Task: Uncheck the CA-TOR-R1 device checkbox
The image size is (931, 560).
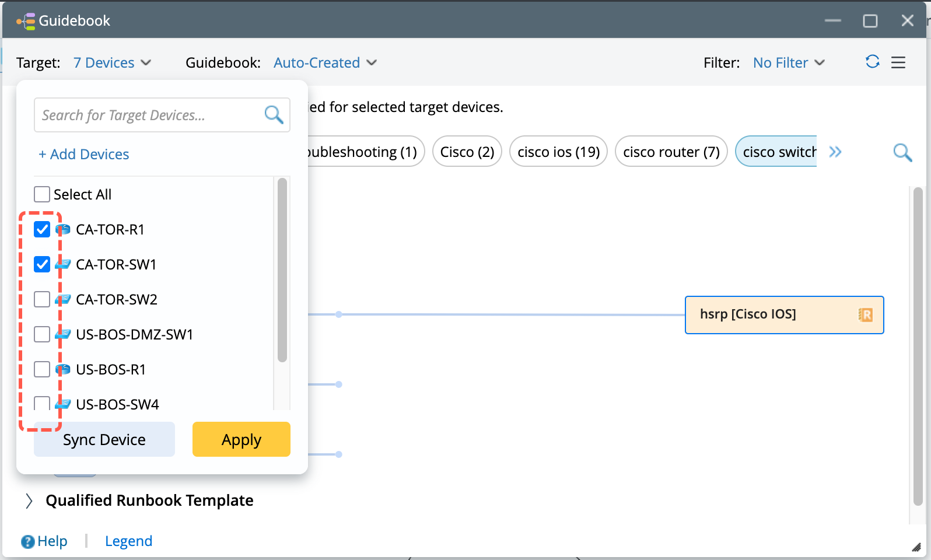Action: click(42, 229)
